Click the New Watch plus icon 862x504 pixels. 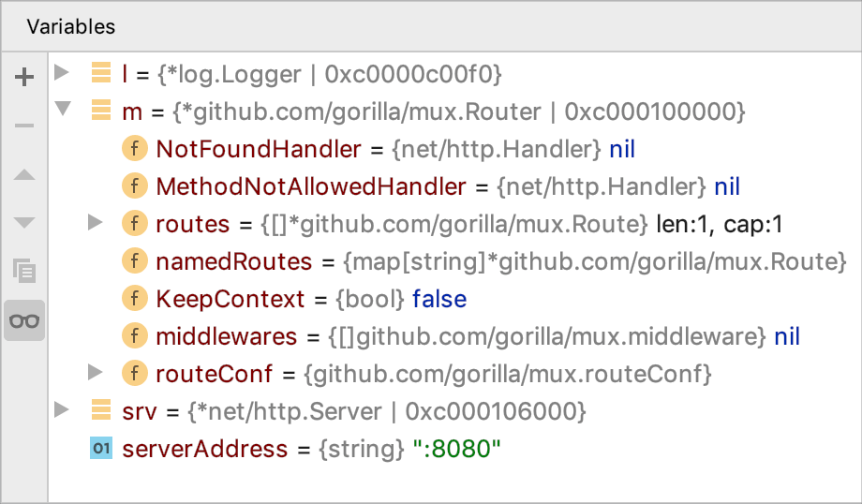(24, 77)
